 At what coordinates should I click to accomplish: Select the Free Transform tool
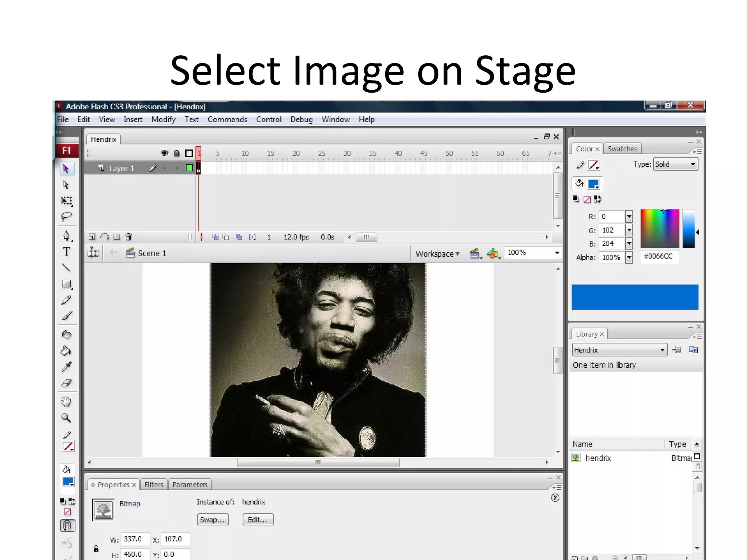[x=66, y=201]
